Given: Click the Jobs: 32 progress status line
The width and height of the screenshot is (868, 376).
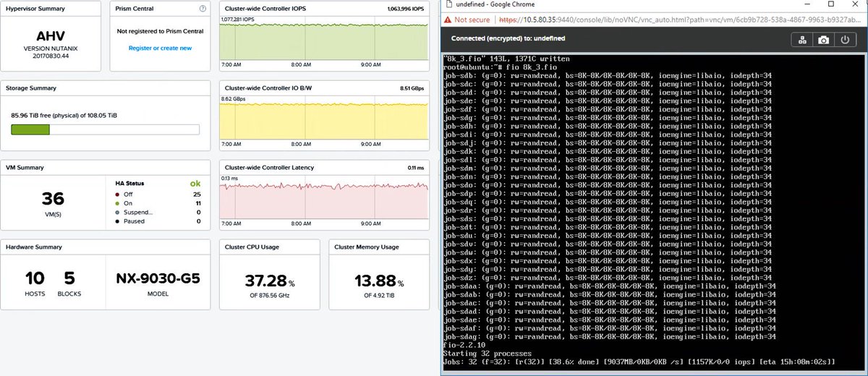Looking at the screenshot, I should [639, 362].
